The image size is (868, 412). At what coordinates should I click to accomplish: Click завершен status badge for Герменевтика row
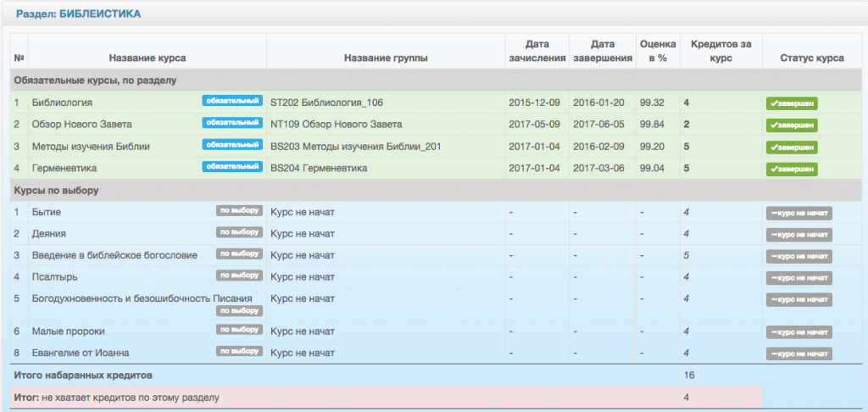click(x=792, y=170)
